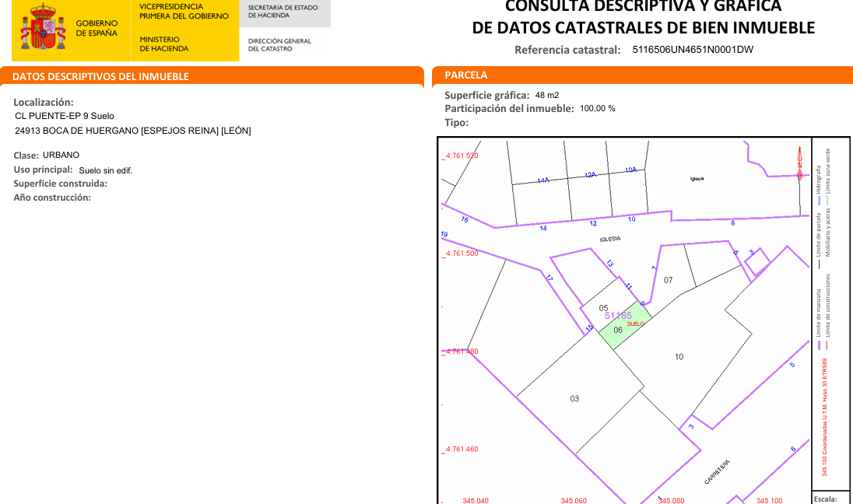Click the purple '51165' block number
Image resolution: width=853 pixels, height=504 pixels.
(x=618, y=316)
